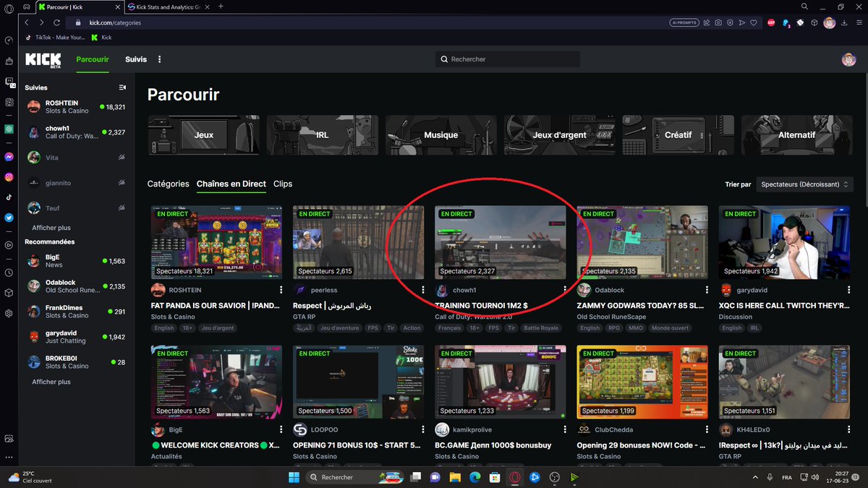
Task: Open options menu for ROSHTEIN stream
Action: 281,289
